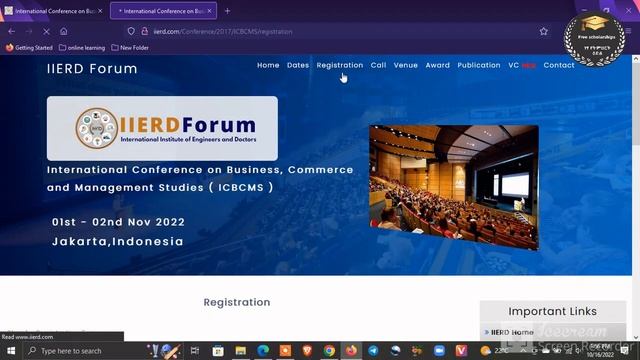Image resolution: width=640 pixels, height=360 pixels.
Task: Click the conference auditorium photo
Action: click(x=454, y=187)
